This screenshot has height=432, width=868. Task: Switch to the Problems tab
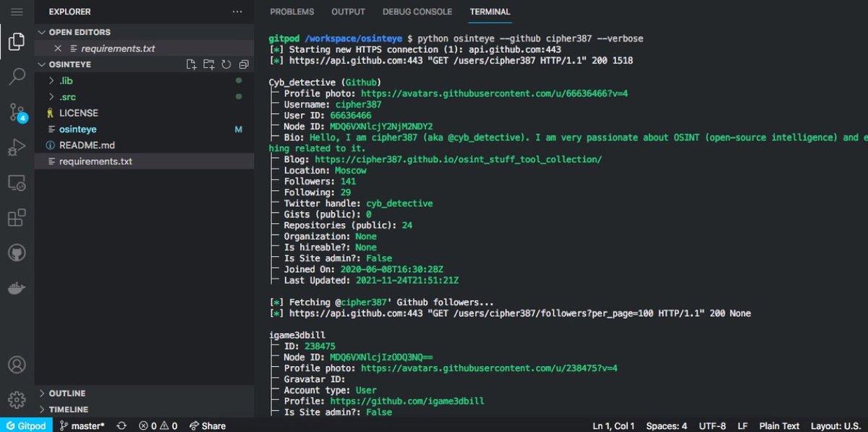[292, 12]
